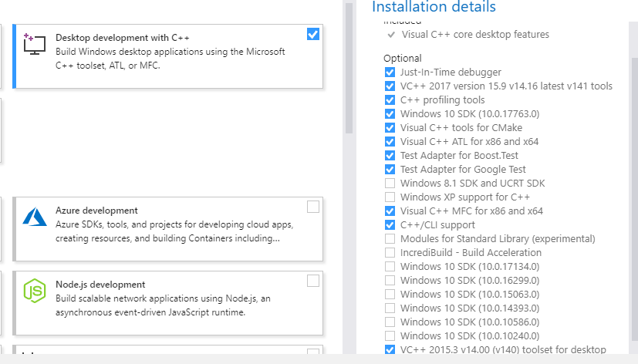
Task: Check Windows 10 SDK (10.0.16299.0)
Action: pyautogui.click(x=390, y=280)
